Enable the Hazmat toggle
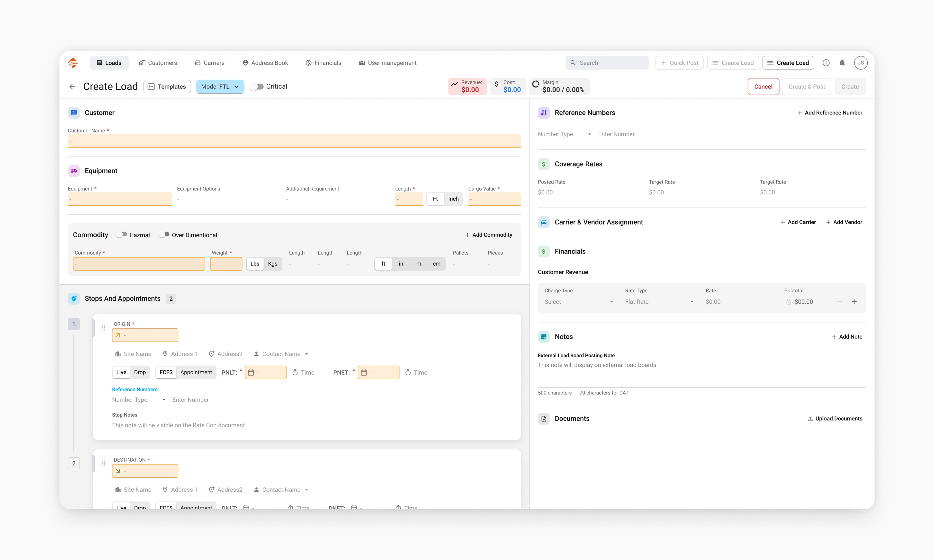 click(x=121, y=235)
